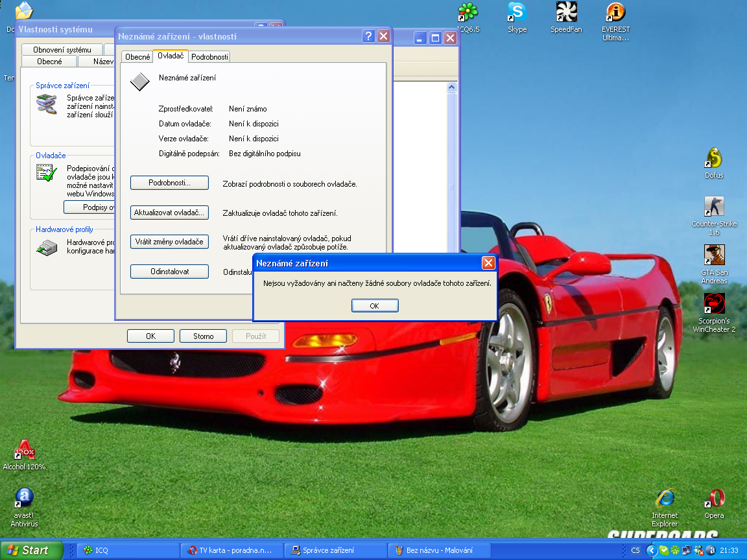Viewport: 747px width, 560px height.
Task: Launch SpeedFan from the desktop
Action: pyautogui.click(x=566, y=13)
